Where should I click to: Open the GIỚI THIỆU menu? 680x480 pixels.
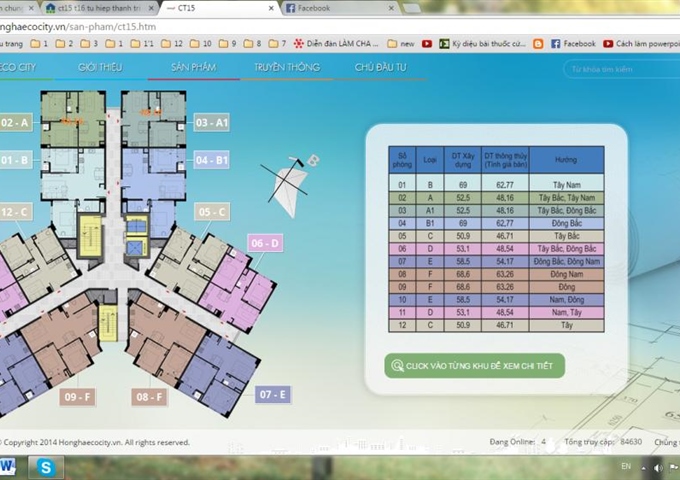click(100, 67)
